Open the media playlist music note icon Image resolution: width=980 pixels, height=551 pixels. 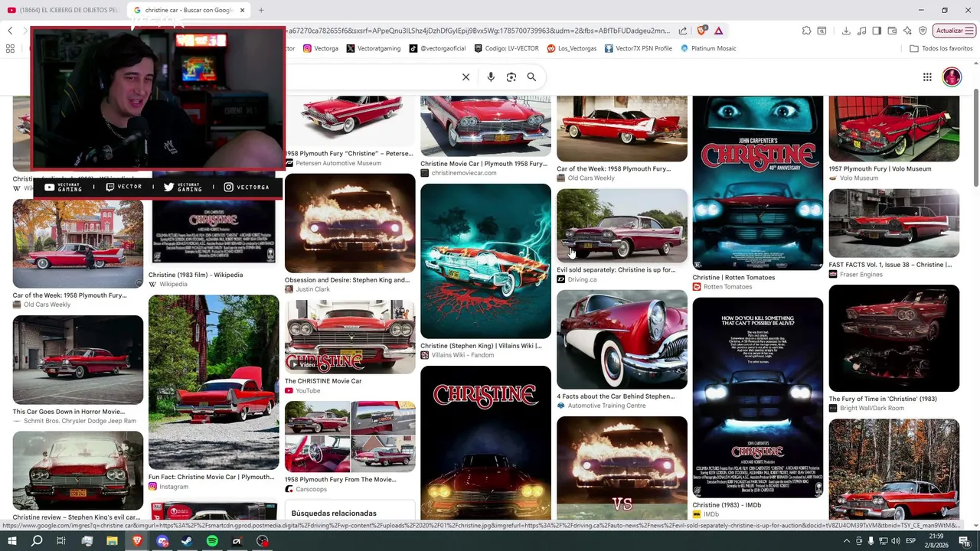click(861, 31)
